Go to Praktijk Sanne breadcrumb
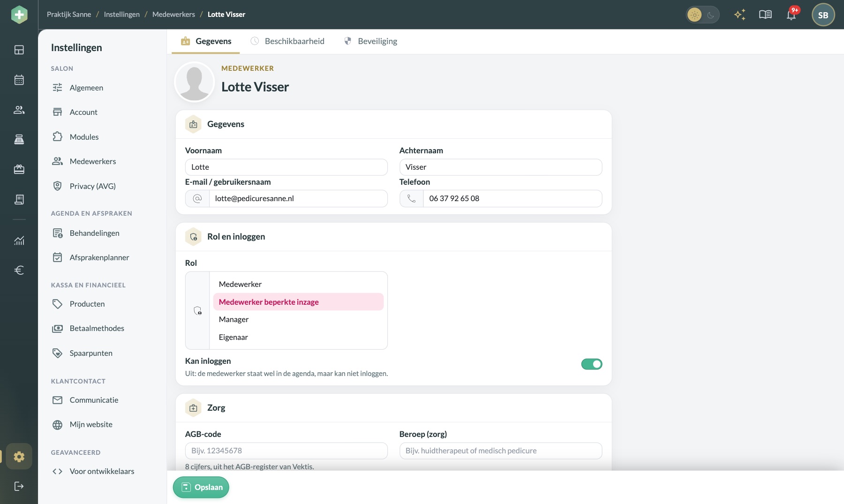This screenshot has width=844, height=504. pyautogui.click(x=69, y=15)
